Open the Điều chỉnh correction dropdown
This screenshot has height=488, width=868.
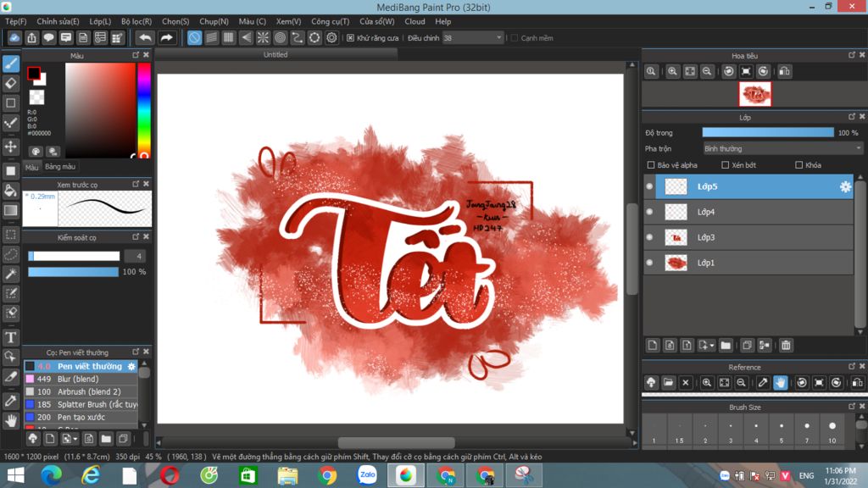[x=473, y=38]
